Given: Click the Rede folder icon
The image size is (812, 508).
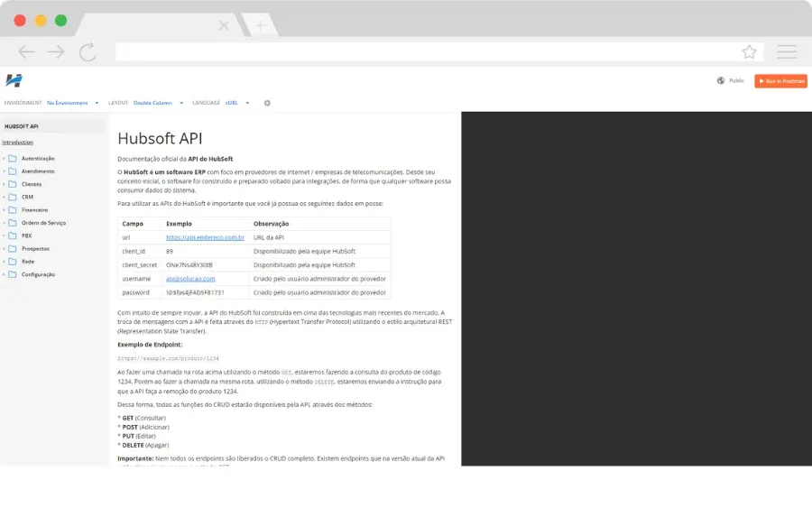Looking at the screenshot, I should coord(13,262).
